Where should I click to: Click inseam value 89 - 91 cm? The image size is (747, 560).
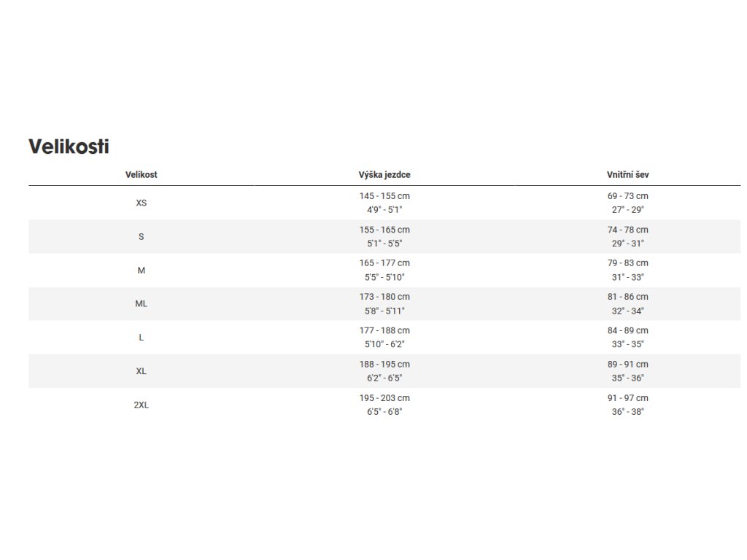pos(627,364)
